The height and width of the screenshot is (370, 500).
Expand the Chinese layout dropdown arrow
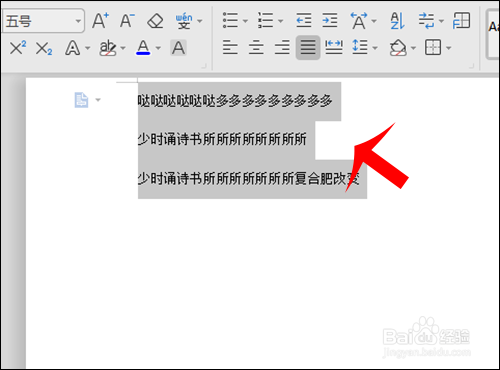click(374, 21)
